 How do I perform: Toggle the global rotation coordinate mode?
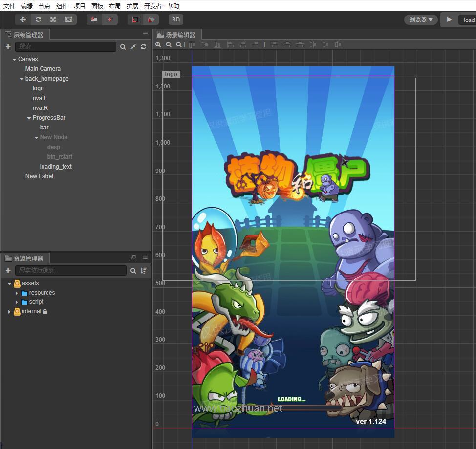151,20
